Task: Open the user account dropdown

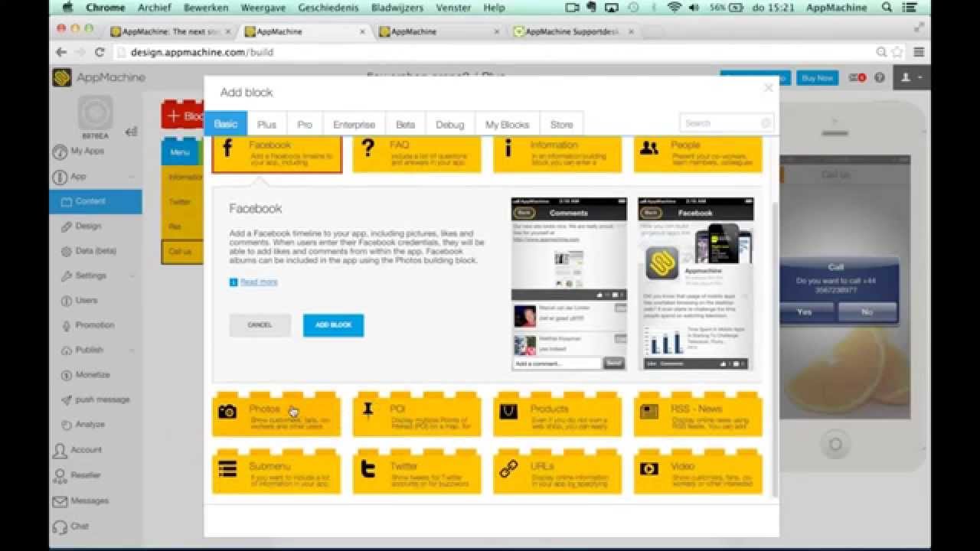Action: coord(912,78)
